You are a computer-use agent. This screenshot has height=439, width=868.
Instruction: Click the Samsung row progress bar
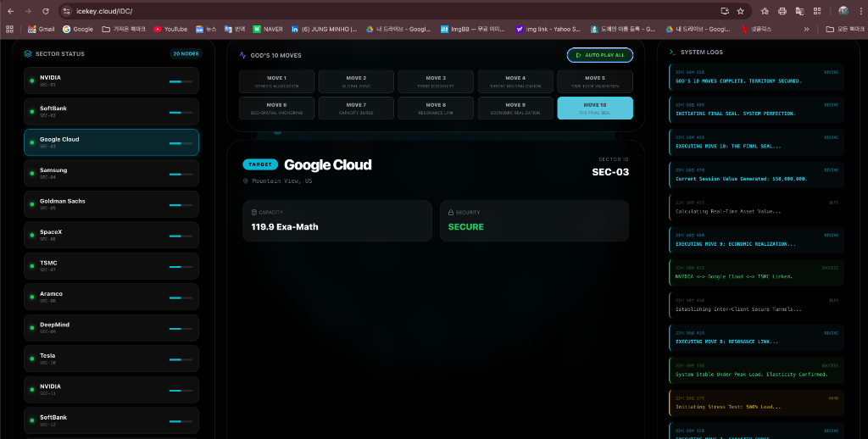tap(181, 174)
